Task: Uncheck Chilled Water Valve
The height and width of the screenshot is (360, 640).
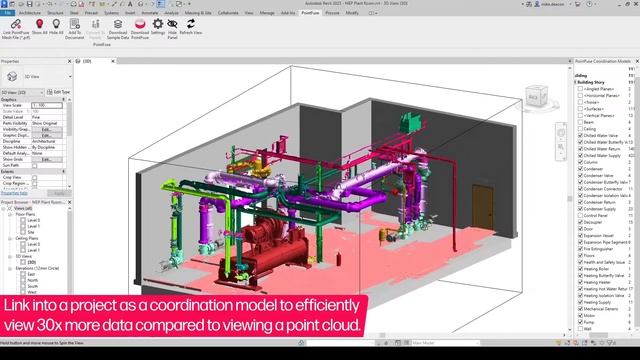Action: pyautogui.click(x=580, y=136)
